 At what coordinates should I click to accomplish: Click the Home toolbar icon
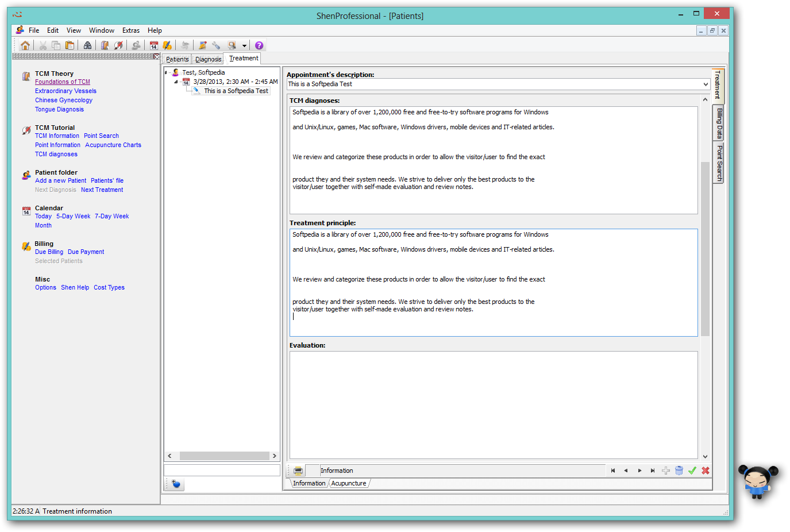[25, 45]
